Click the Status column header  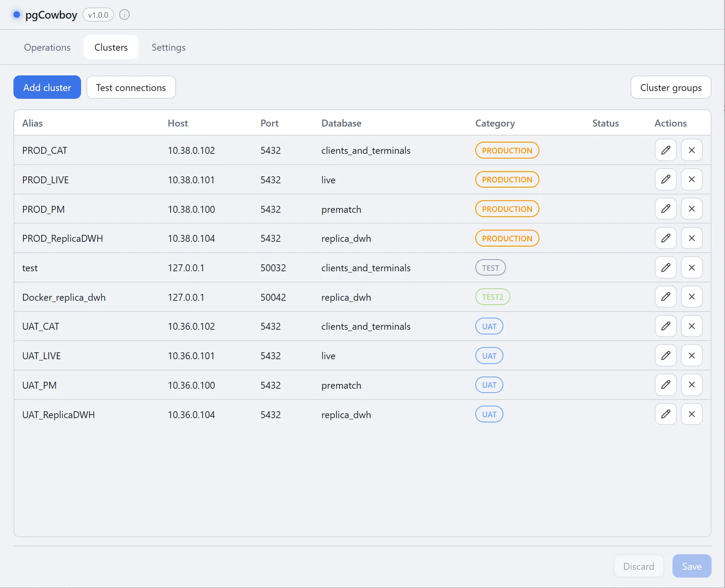click(x=605, y=123)
